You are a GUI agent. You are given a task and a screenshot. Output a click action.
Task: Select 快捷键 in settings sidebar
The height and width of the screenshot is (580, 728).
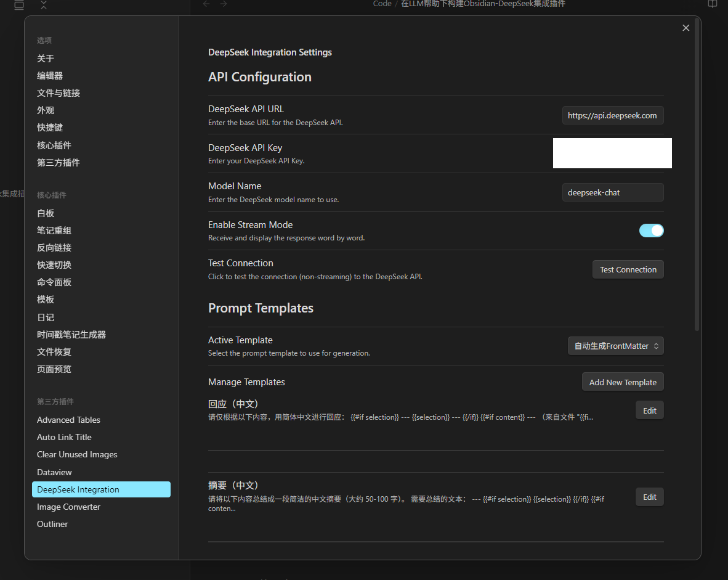50,128
